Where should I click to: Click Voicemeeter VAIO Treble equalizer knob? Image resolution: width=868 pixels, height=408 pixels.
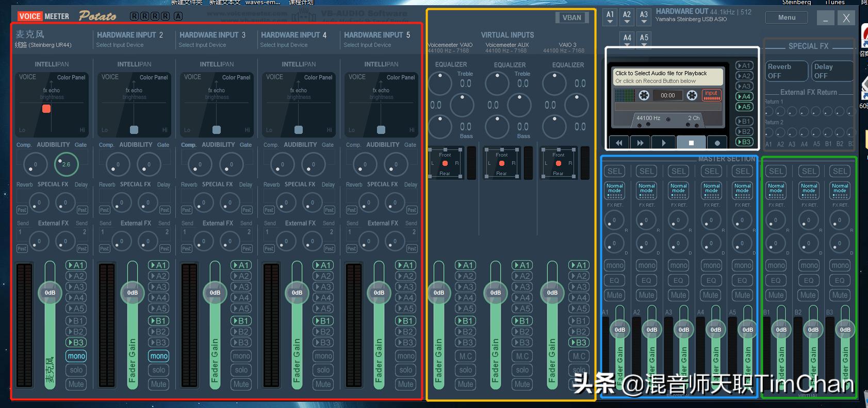(x=440, y=83)
